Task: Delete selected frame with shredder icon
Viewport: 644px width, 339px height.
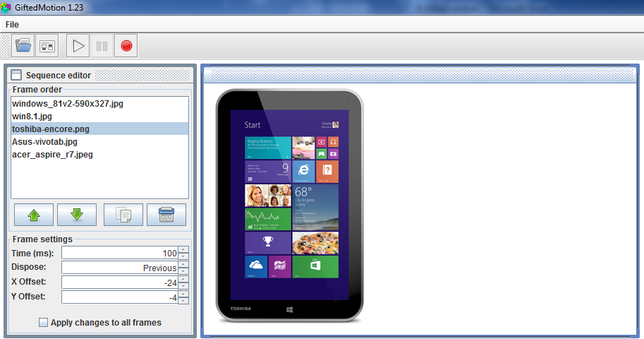Action: (166, 215)
